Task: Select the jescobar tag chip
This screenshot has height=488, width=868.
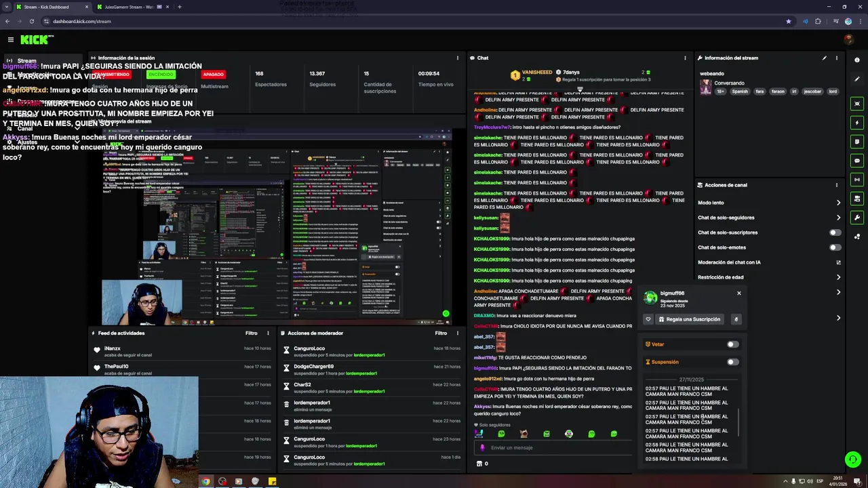Action: tap(812, 91)
